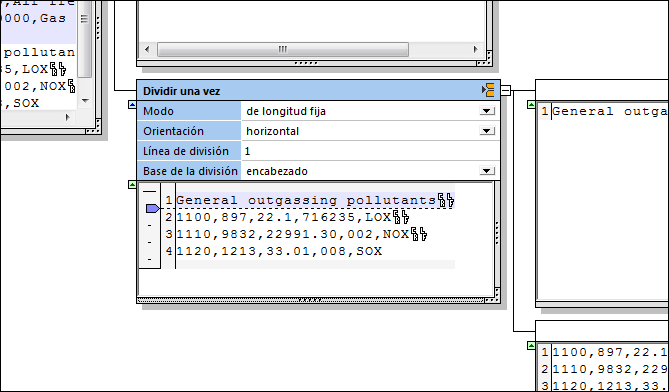Click the Modo property label
Screen dimensions: 669x392
click(x=158, y=111)
